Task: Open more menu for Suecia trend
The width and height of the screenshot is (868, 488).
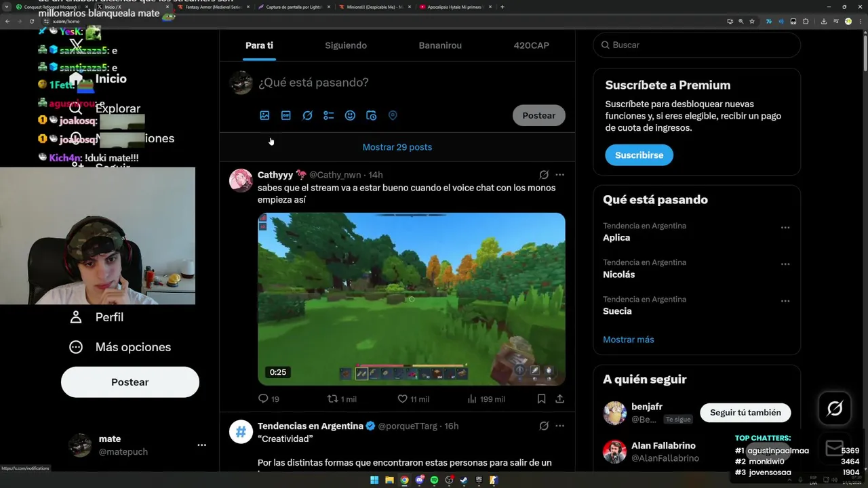Action: tap(785, 301)
